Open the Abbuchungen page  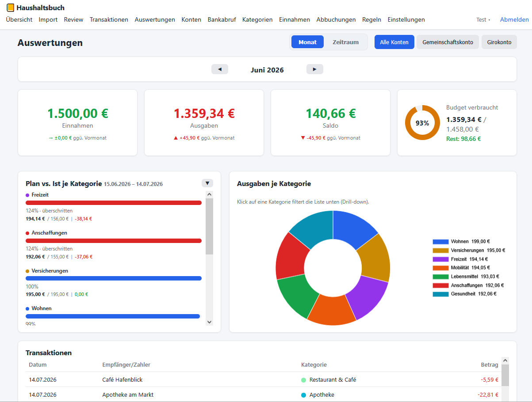[x=336, y=19]
